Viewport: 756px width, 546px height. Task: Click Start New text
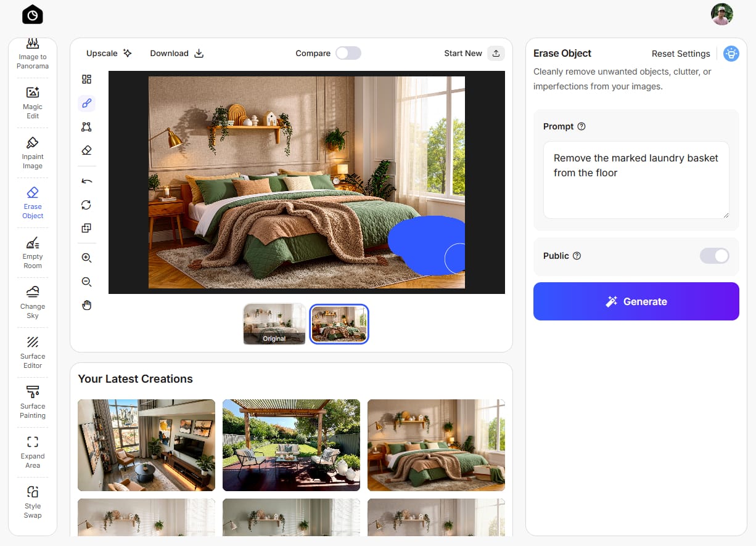point(463,53)
